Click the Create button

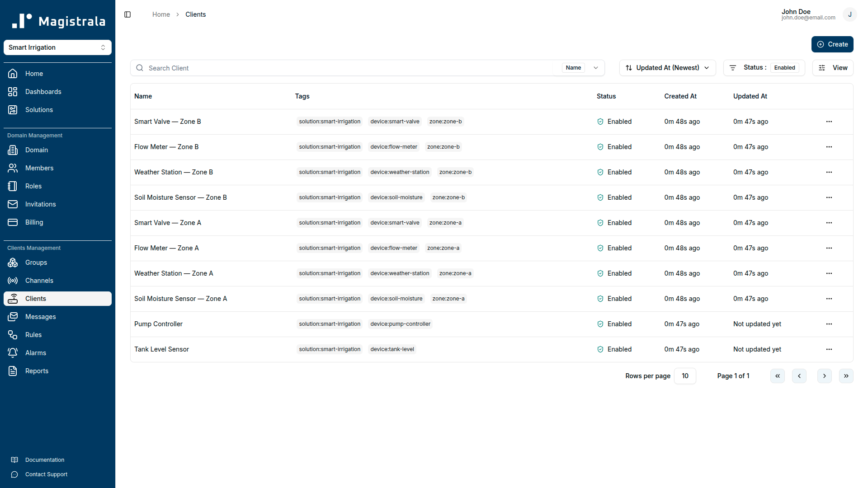[x=832, y=44]
